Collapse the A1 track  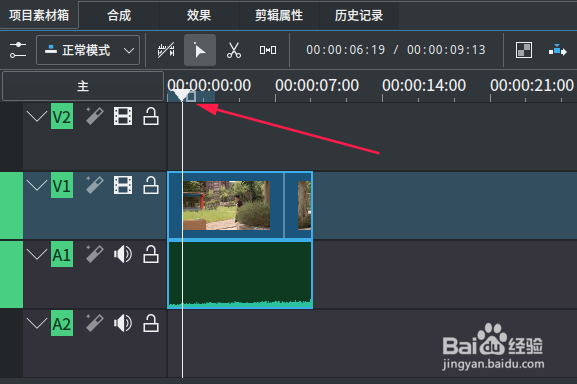point(37,254)
